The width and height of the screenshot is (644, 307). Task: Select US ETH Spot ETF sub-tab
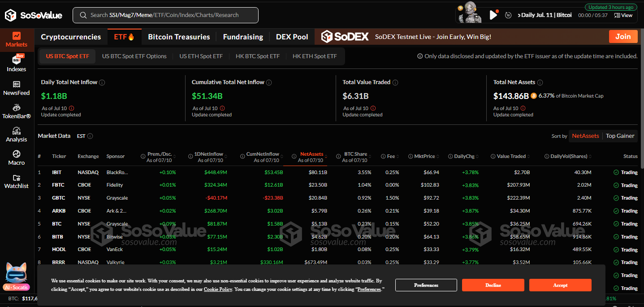[x=201, y=56]
